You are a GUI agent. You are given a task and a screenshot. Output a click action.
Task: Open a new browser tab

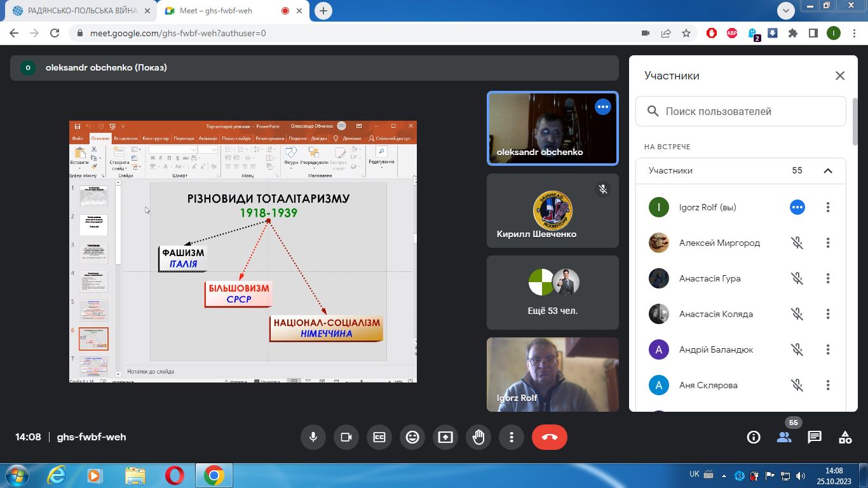tap(323, 11)
